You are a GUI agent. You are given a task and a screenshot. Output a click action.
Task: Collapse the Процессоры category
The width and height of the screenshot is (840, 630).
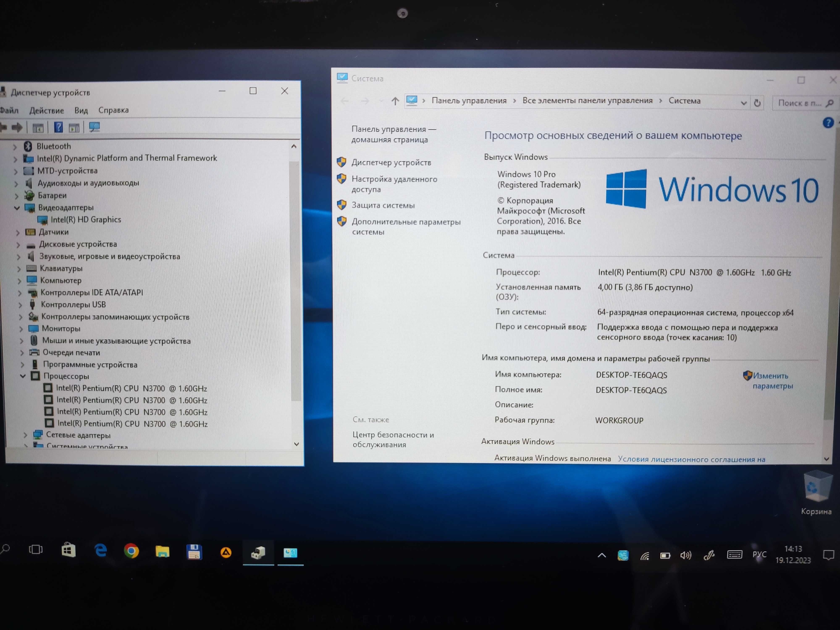(23, 376)
